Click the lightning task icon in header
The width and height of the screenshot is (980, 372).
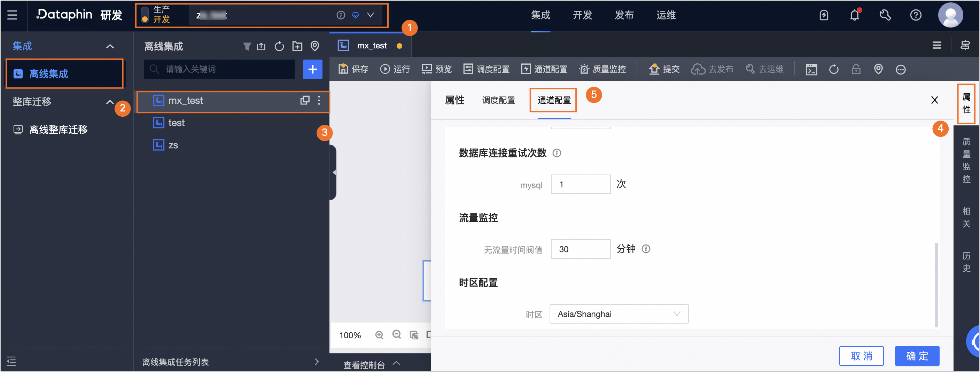click(x=824, y=15)
